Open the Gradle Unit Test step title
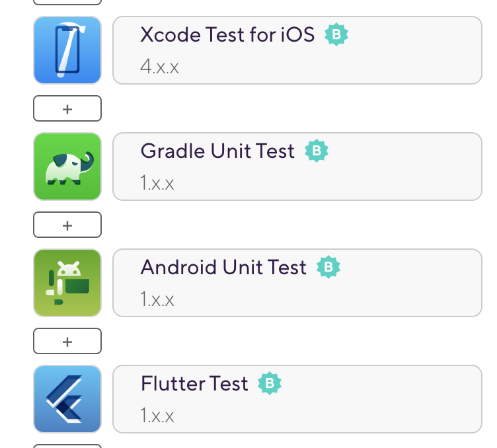The width and height of the screenshot is (497, 448). coord(217,151)
